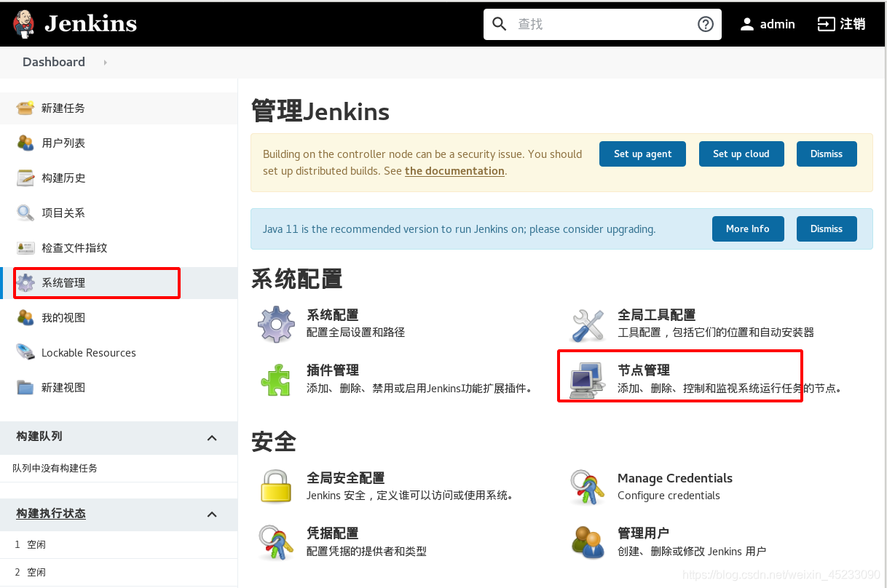
Task: Click the 系统配置 large gear icon
Action: (x=277, y=324)
